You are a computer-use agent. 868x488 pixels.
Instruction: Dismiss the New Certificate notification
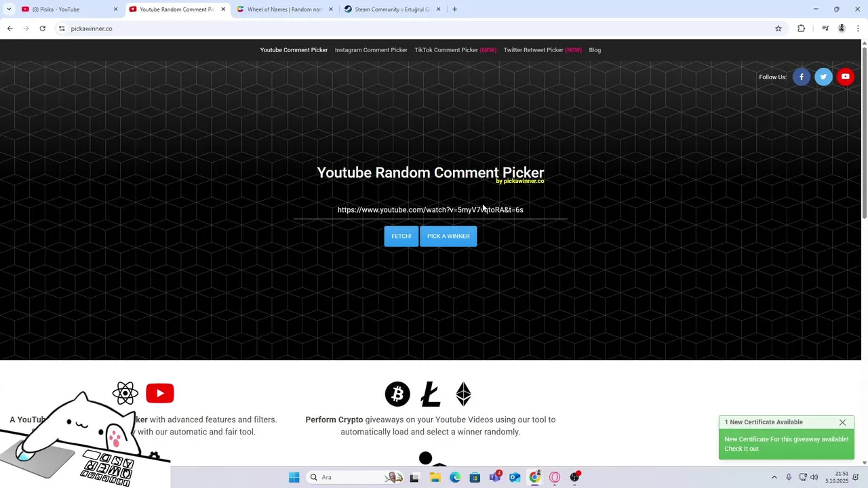point(842,422)
